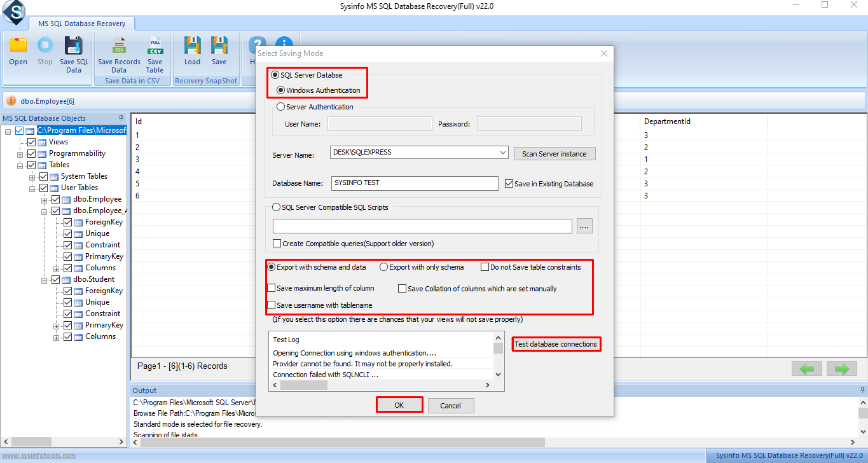Click the Open folder icon in ribbon

(18, 46)
